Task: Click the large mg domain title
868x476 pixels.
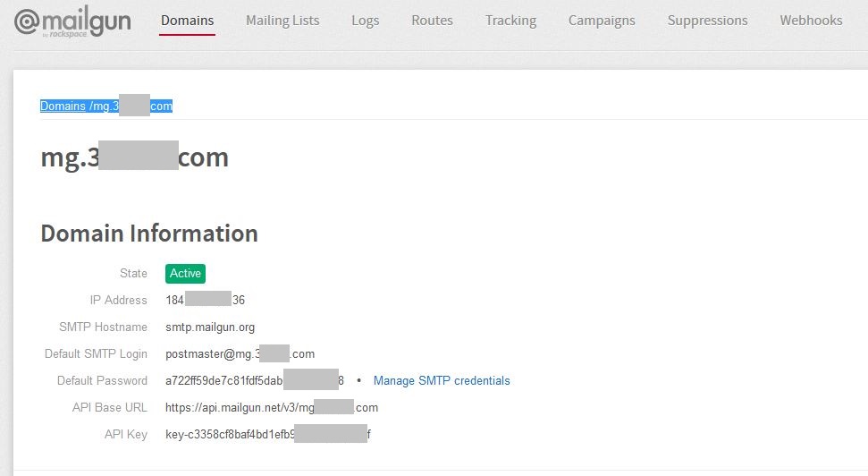Action: 134,157
